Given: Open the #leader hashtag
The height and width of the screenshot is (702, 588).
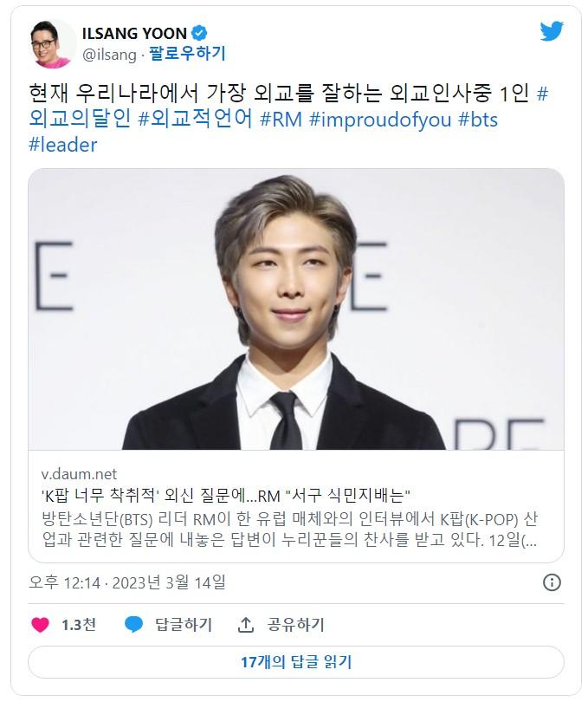Looking at the screenshot, I should (62, 145).
